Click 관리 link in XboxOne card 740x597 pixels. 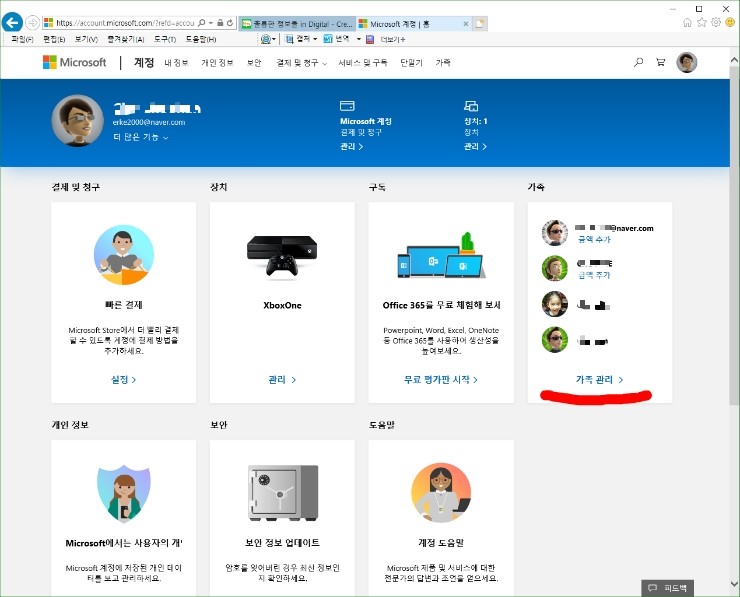coord(282,379)
